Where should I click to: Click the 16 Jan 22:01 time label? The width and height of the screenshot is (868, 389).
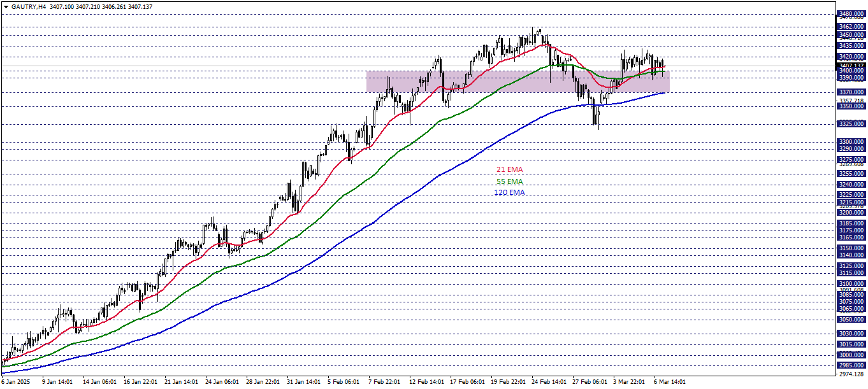tap(141, 382)
